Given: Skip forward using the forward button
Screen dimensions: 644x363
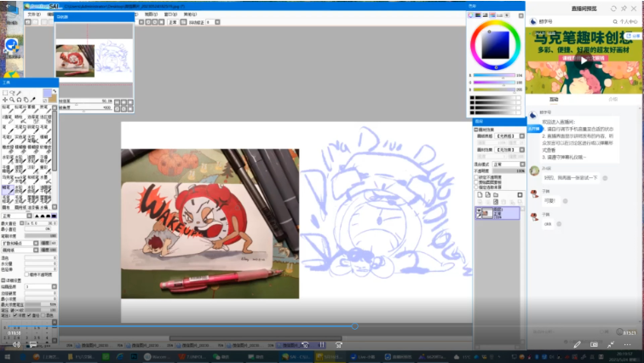Looking at the screenshot, I should tap(338, 344).
